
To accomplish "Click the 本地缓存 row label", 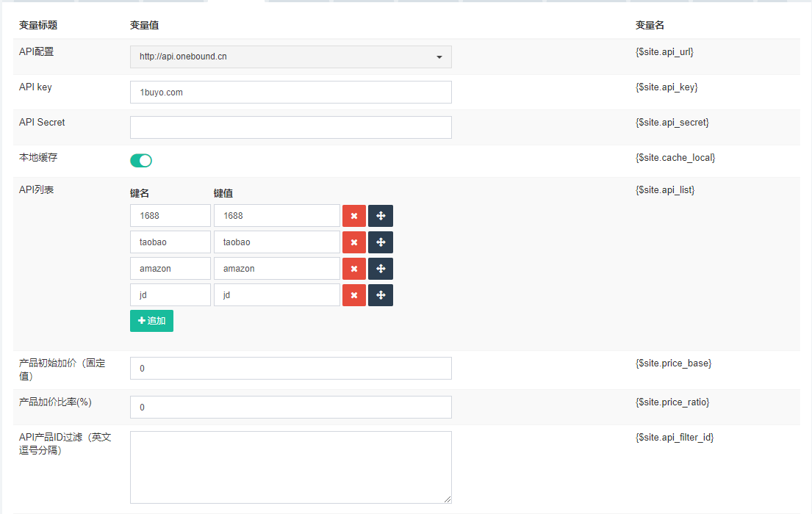I will [x=38, y=157].
